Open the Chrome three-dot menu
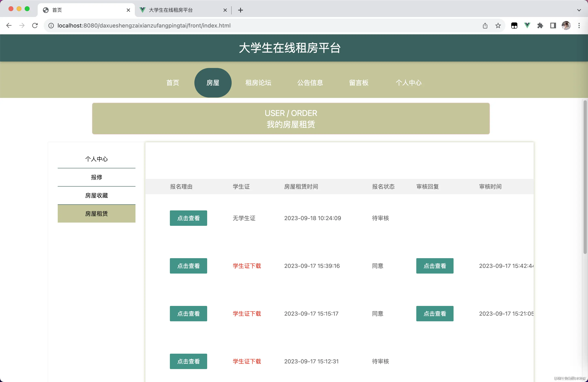Image resolution: width=588 pixels, height=382 pixels. (x=579, y=25)
